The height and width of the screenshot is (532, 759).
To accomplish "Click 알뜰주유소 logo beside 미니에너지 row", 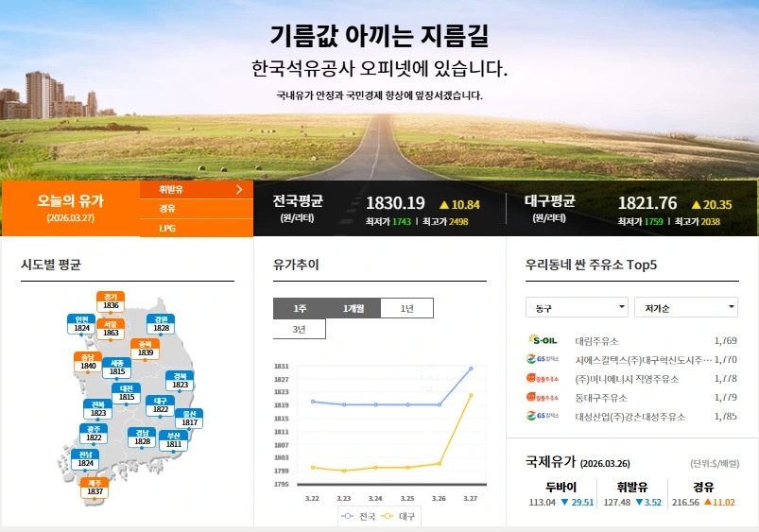I will coord(543,378).
